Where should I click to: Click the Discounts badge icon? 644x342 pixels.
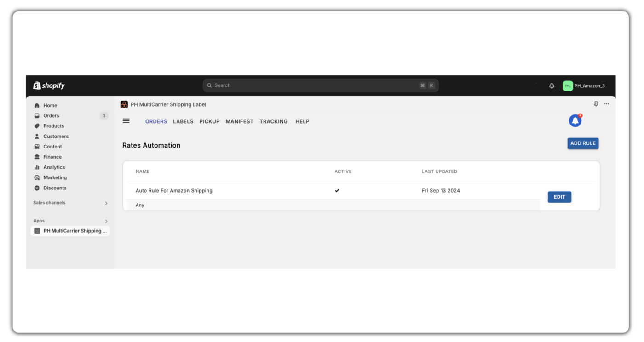pos(37,188)
